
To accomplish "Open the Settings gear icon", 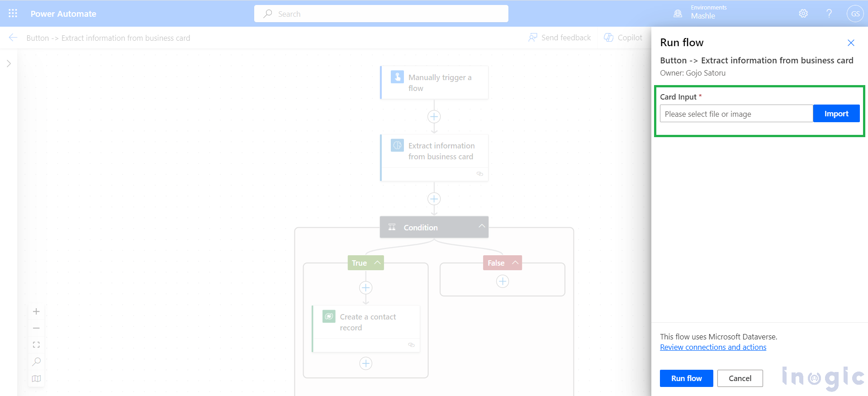I will 803,14.
